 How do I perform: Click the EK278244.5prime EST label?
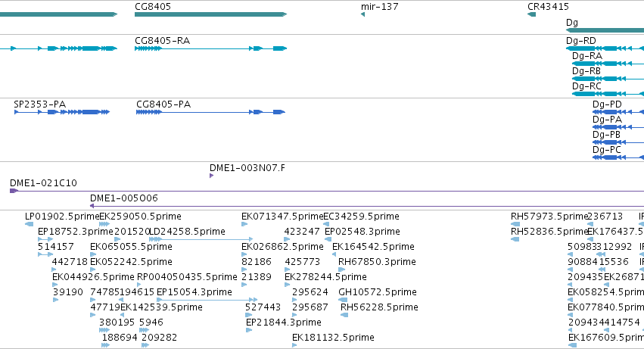[x=325, y=278]
